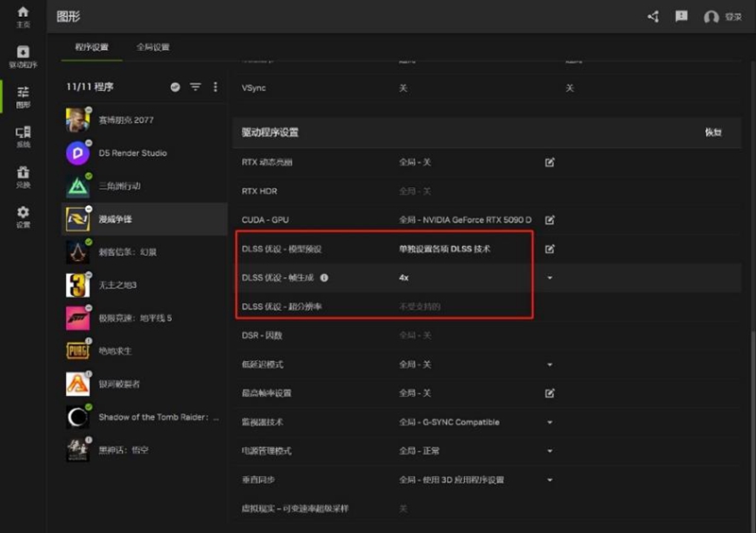Expand the 低延迟模式 dropdown arrow
Screen dimensions: 756x533
549,365
